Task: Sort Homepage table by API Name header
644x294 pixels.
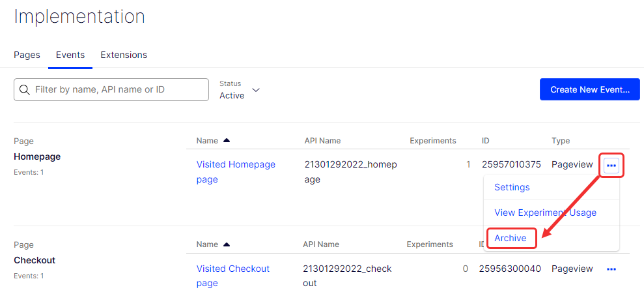Action: (322, 140)
